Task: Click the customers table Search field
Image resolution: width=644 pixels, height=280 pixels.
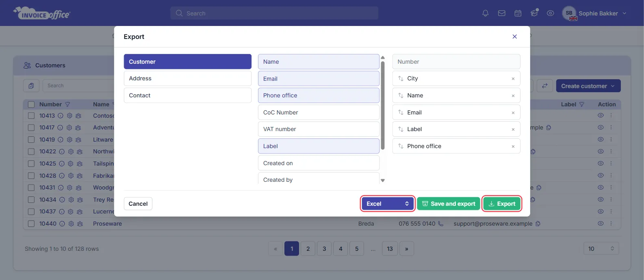Action: (x=79, y=86)
